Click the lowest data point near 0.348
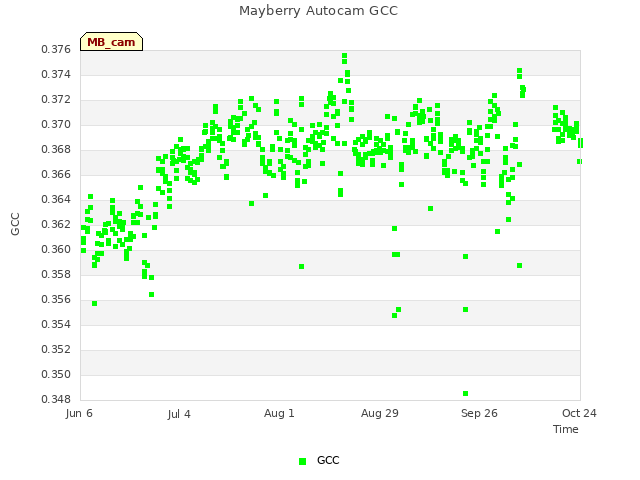640x480 pixels. point(465,393)
